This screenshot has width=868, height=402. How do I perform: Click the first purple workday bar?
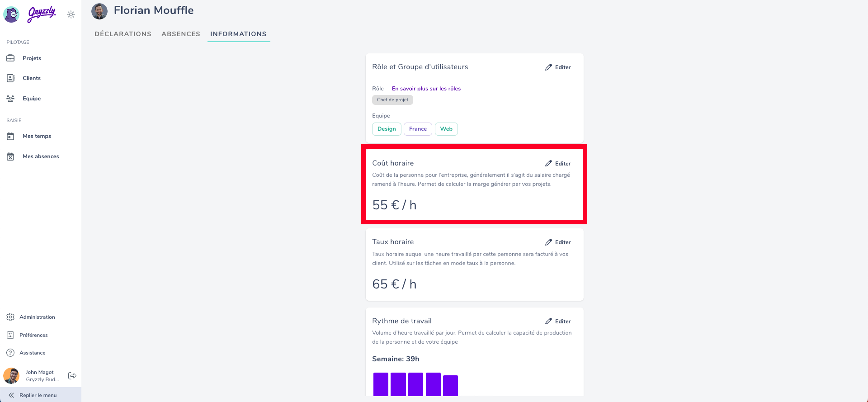pos(381,384)
